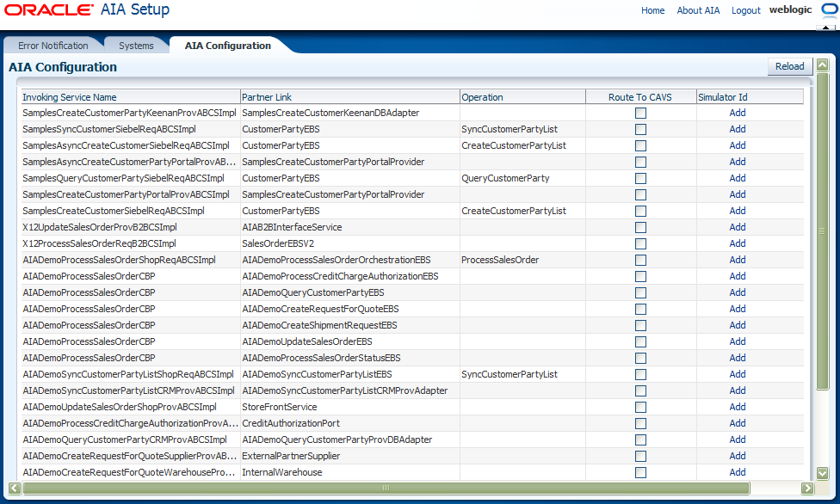The width and height of the screenshot is (840, 504).
Task: Click the scroll down arrow of vertical scrollbar
Action: 822,473
